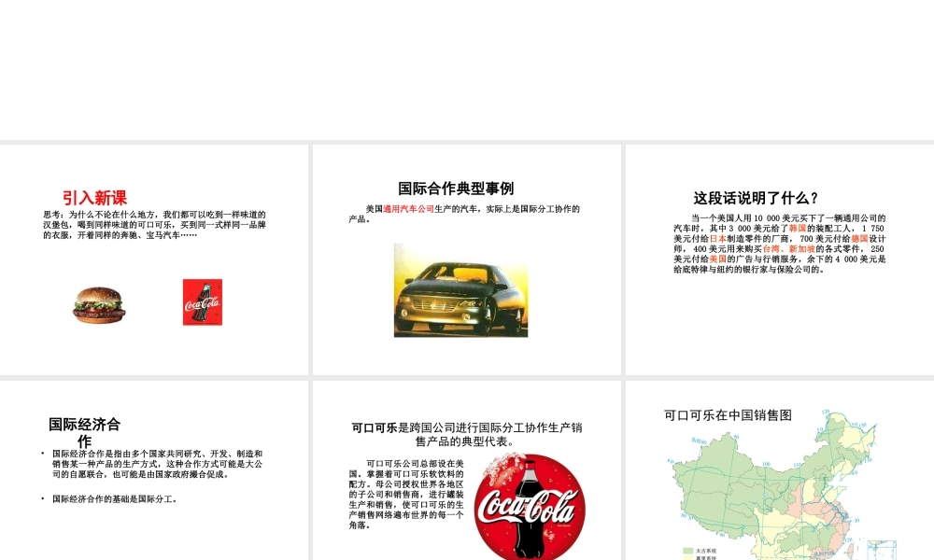Open the 国际经济合作 slide thumbnail

pos(154,470)
